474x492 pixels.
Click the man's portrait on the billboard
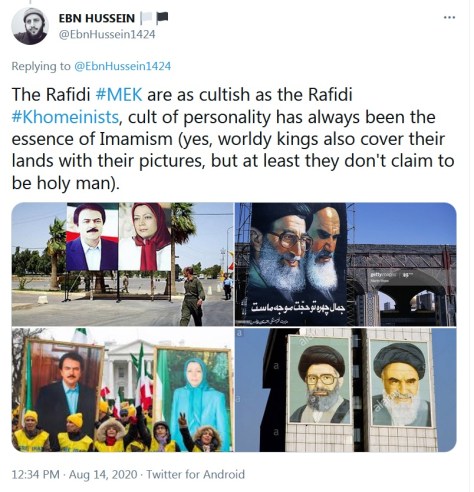point(92,237)
